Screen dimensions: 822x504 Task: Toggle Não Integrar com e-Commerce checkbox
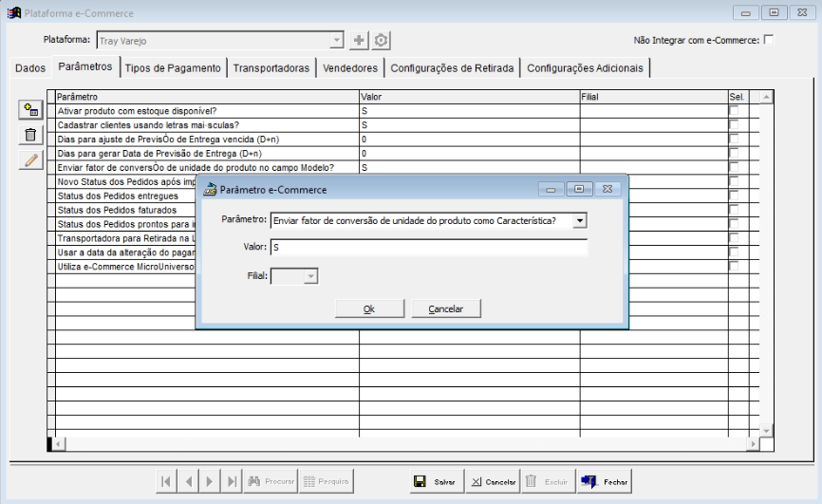coord(769,40)
